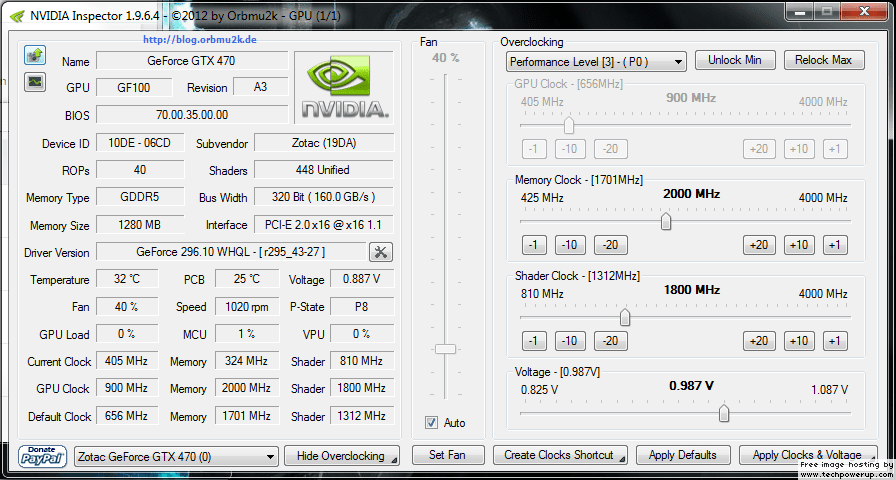Viewport: 896px width, 480px height.
Task: Click the Temperature value 32 °C
Action: point(127,279)
